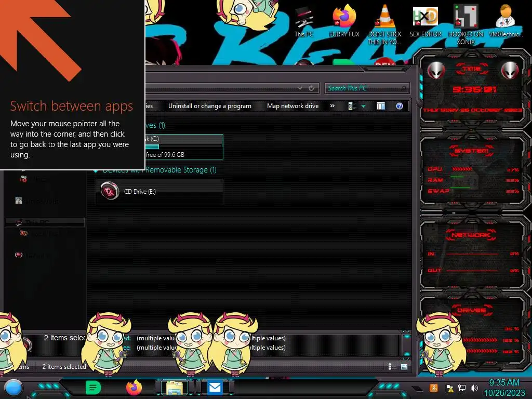The height and width of the screenshot is (399, 532).
Task: Expand the toolbar overflow chevron
Action: (332, 106)
